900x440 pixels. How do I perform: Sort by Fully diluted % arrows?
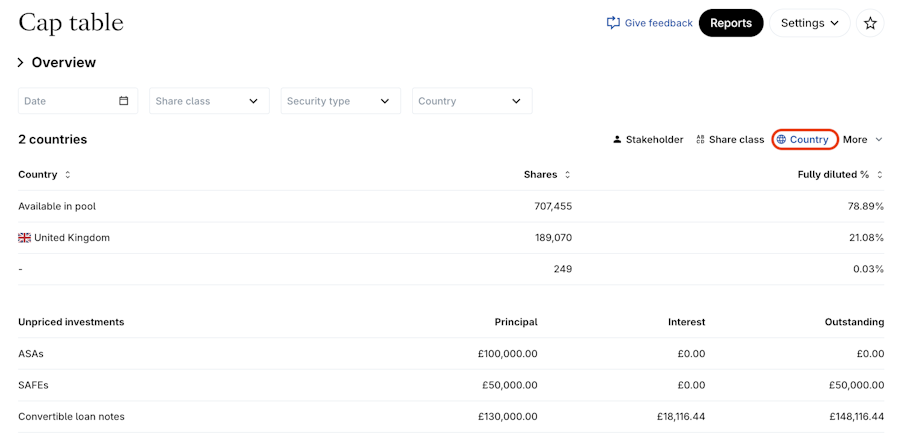pyautogui.click(x=880, y=175)
